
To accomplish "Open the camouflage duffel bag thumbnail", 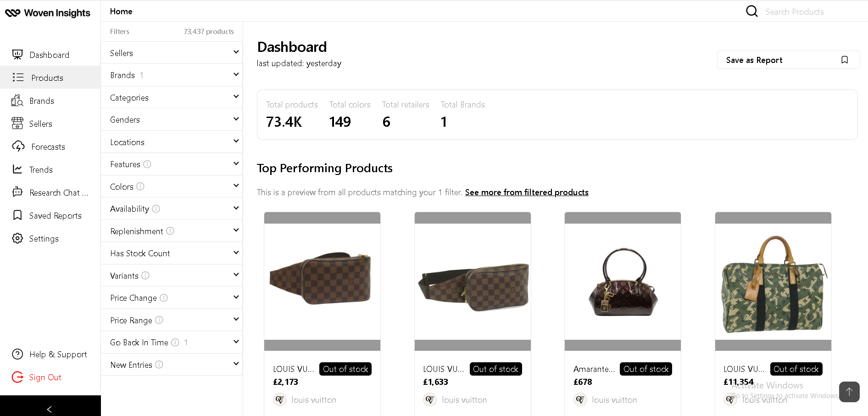I will [x=773, y=282].
